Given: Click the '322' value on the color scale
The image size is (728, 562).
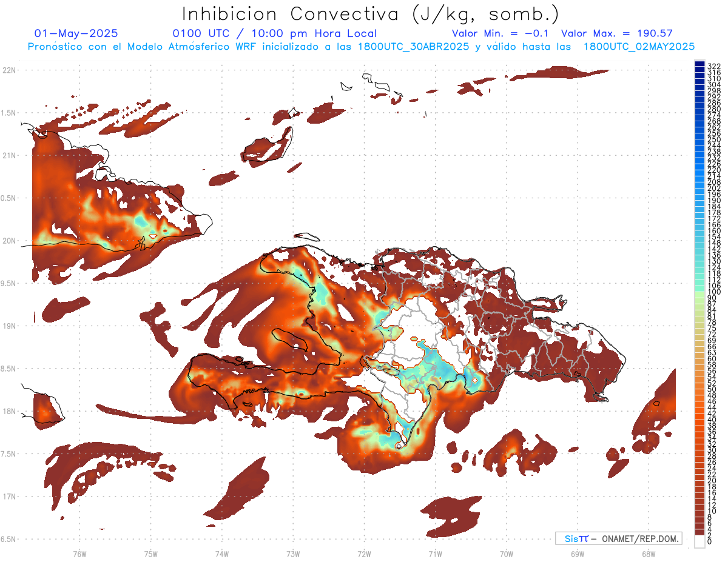Looking at the screenshot, I should point(713,67).
